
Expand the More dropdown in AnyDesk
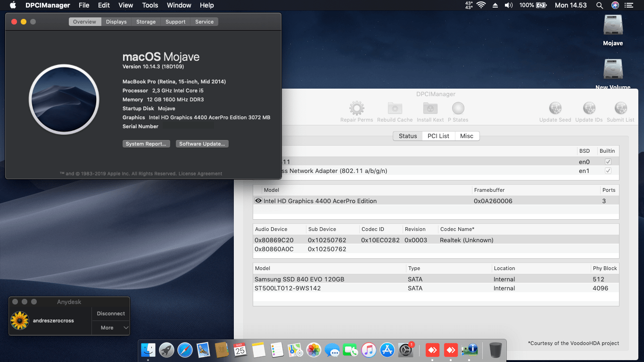(110, 327)
